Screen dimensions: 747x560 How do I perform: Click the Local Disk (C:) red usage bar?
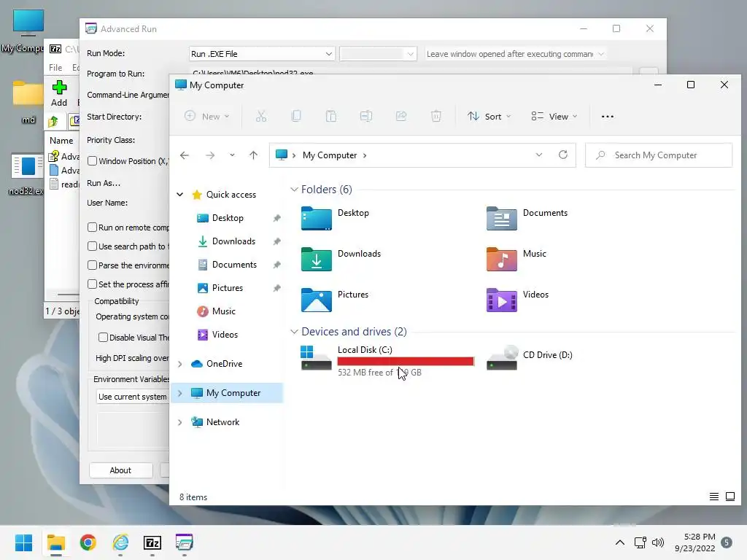tap(406, 362)
